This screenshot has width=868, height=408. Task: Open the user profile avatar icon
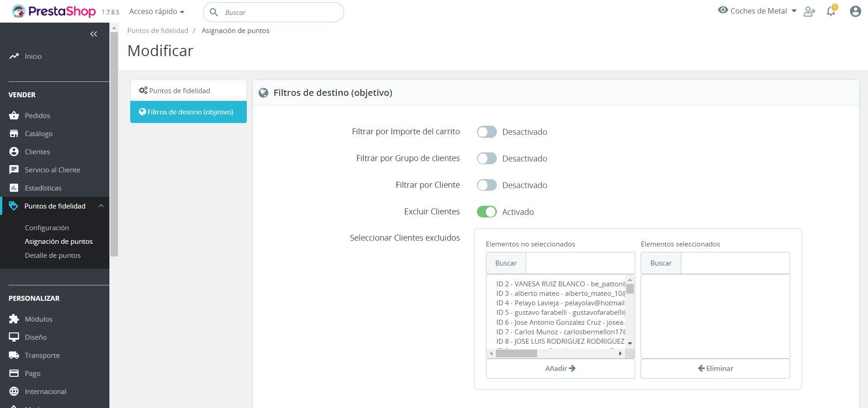click(855, 12)
